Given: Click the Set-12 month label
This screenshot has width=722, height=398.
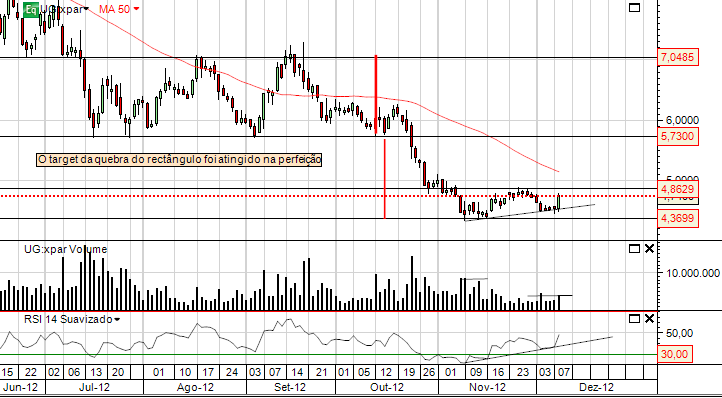Looking at the screenshot, I should (290, 387).
